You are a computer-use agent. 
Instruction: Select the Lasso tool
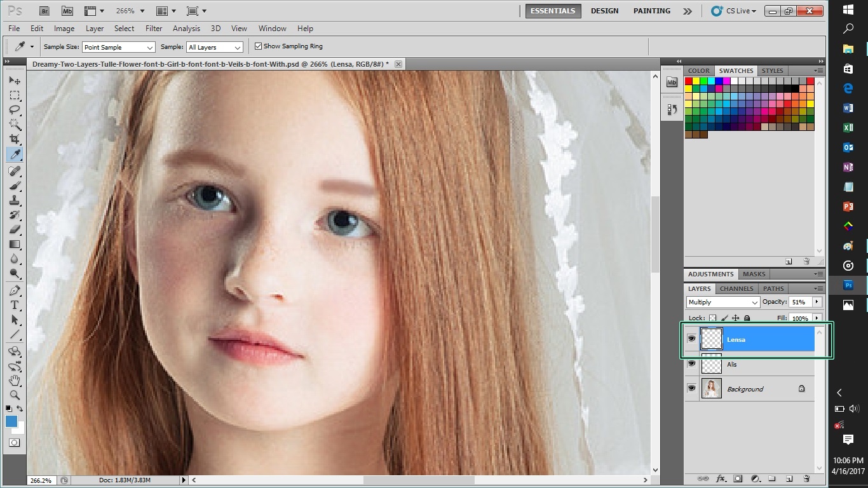(15, 110)
